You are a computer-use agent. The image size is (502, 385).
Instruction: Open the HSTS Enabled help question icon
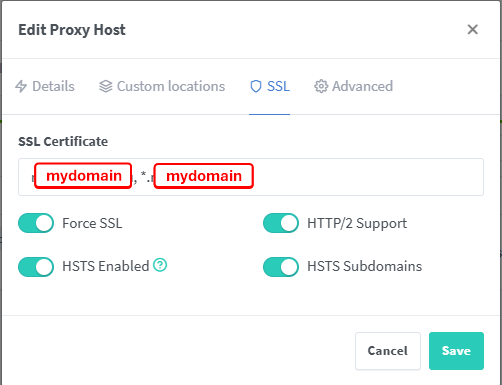pos(160,265)
